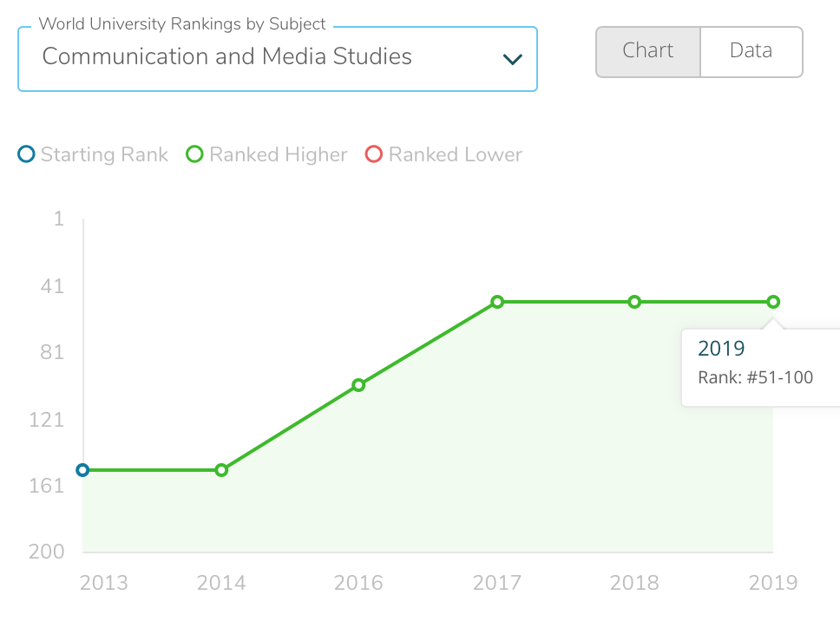Switch to the Chart tab
This screenshot has width=840, height=621.
click(648, 51)
